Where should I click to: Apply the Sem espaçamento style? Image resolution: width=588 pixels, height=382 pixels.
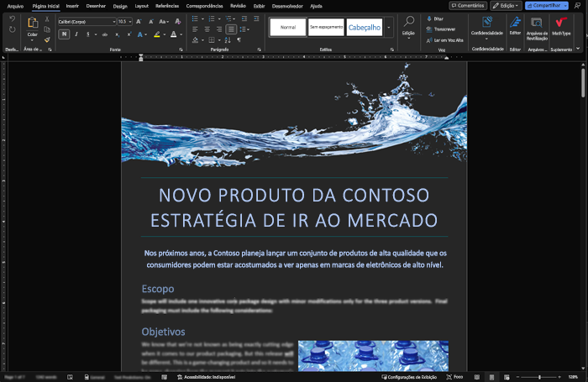[326, 28]
